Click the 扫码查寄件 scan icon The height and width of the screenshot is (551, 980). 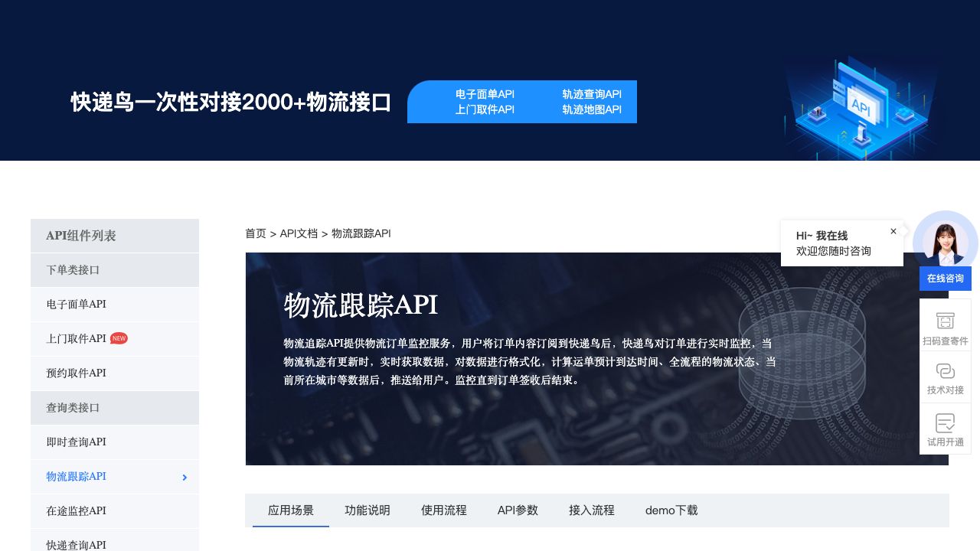pyautogui.click(x=945, y=321)
